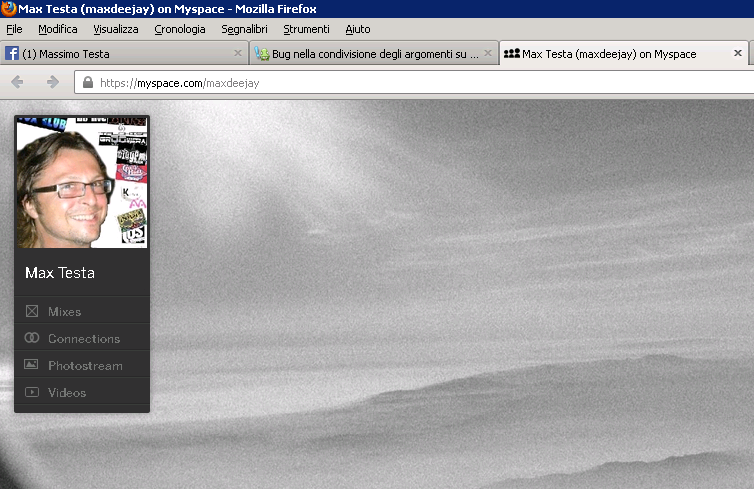754x489 pixels.
Task: Close the Massimo Testa tab
Action: tap(238, 53)
